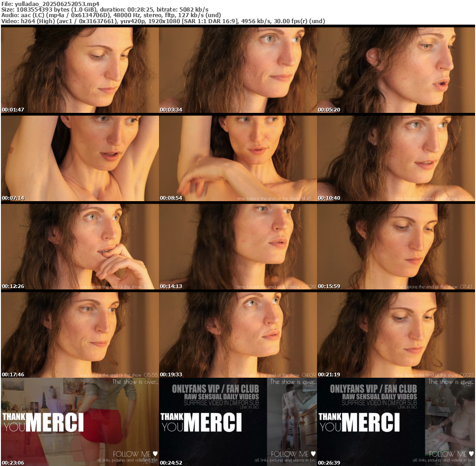476x466 pixels.
Task: Click the thumbnail marked 00:05:20
Action: [x=396, y=70]
